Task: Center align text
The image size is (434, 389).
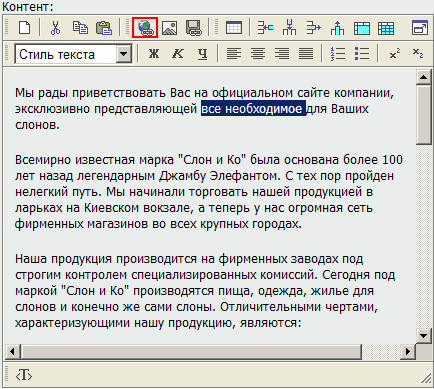Action: (x=258, y=54)
